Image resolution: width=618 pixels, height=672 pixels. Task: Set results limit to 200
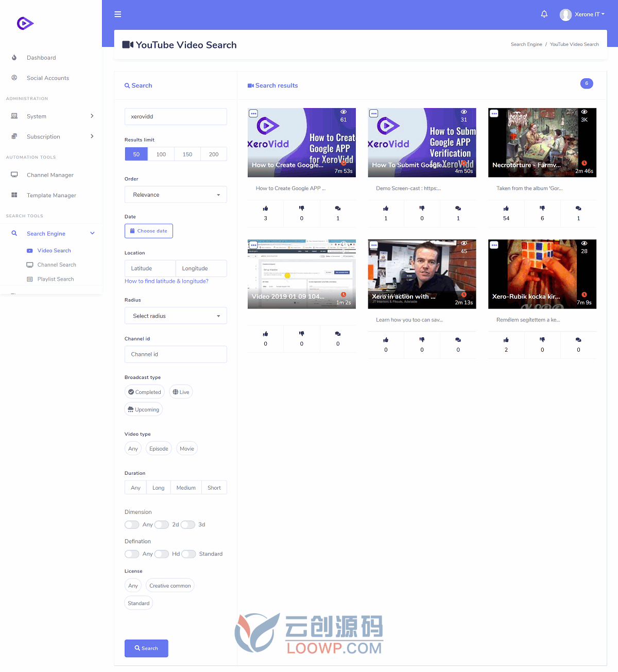(x=214, y=154)
